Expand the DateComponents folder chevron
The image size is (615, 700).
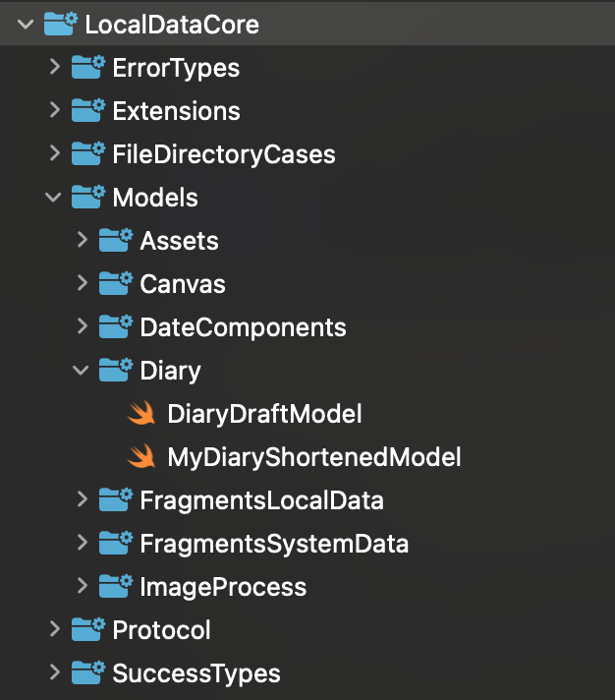coord(82,327)
